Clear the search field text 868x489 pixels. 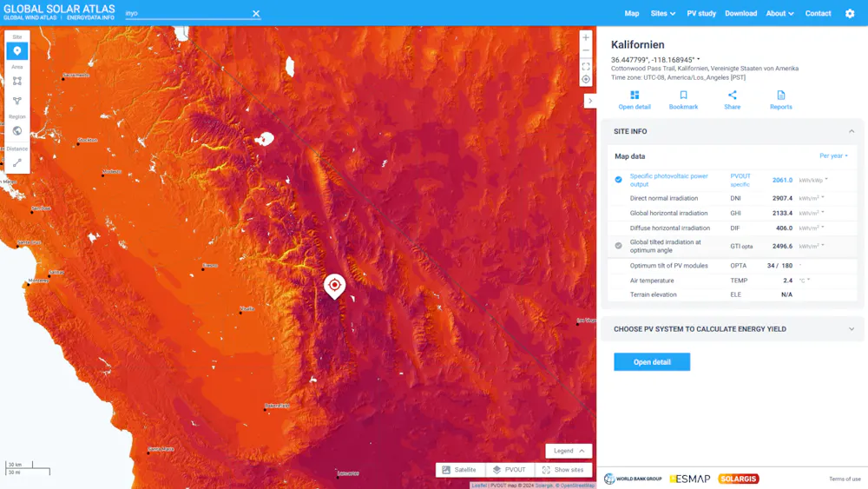pyautogui.click(x=256, y=13)
